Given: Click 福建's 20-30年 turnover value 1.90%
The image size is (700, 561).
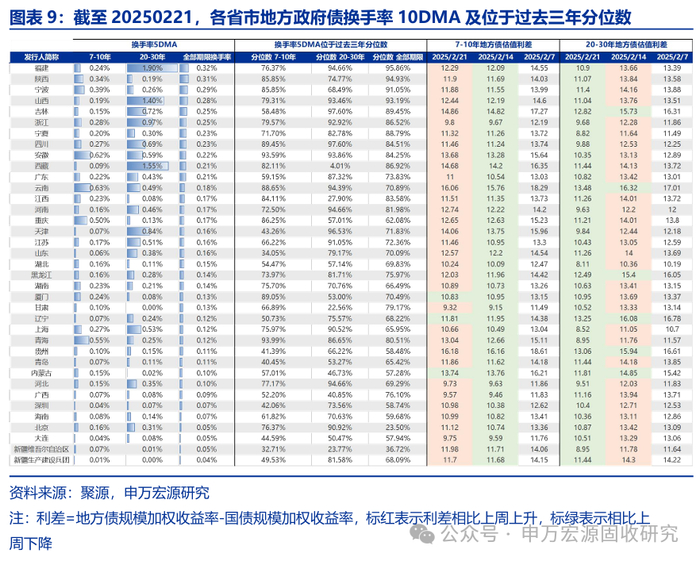Looking at the screenshot, I should click(152, 68).
